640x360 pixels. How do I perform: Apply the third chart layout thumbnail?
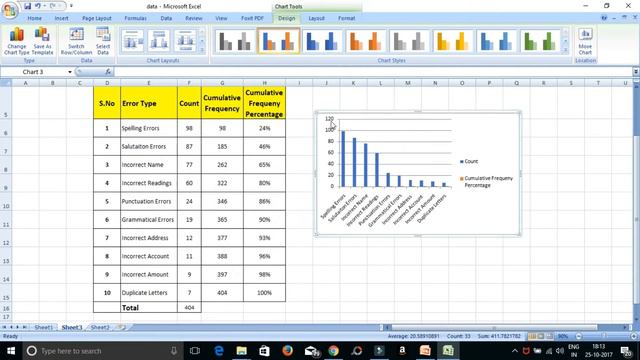(x=185, y=40)
